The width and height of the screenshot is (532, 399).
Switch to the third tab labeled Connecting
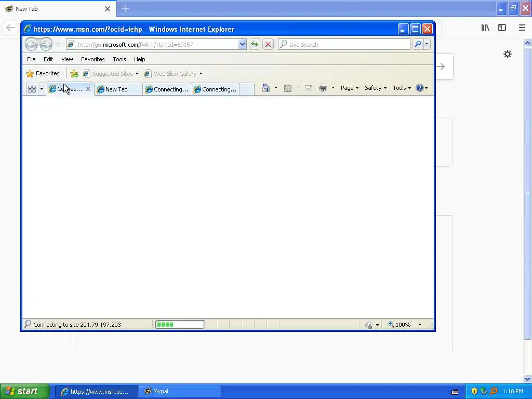[x=167, y=89]
